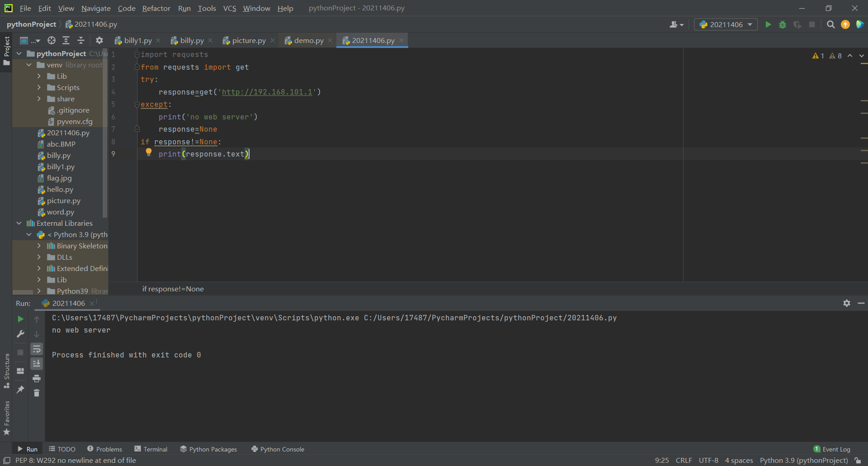Open project view settings gear
This screenshot has height=466, width=868.
[x=99, y=40]
